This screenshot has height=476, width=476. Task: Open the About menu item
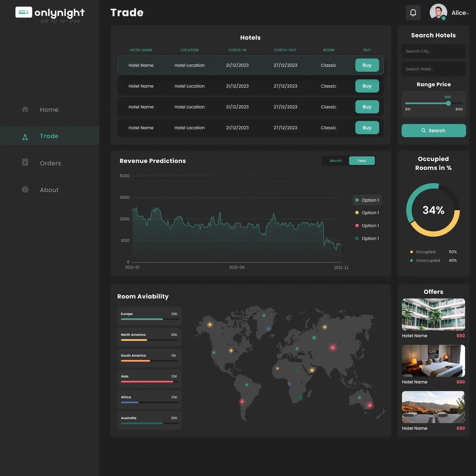49,190
